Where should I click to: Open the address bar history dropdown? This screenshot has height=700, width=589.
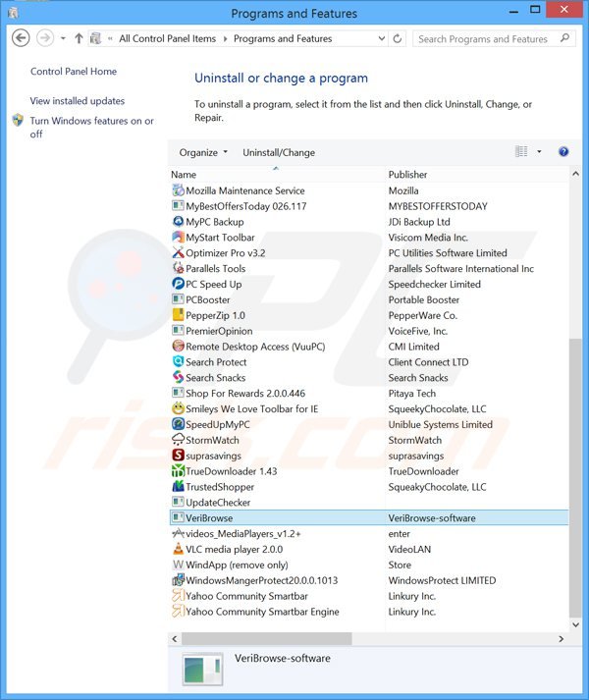[x=381, y=38]
